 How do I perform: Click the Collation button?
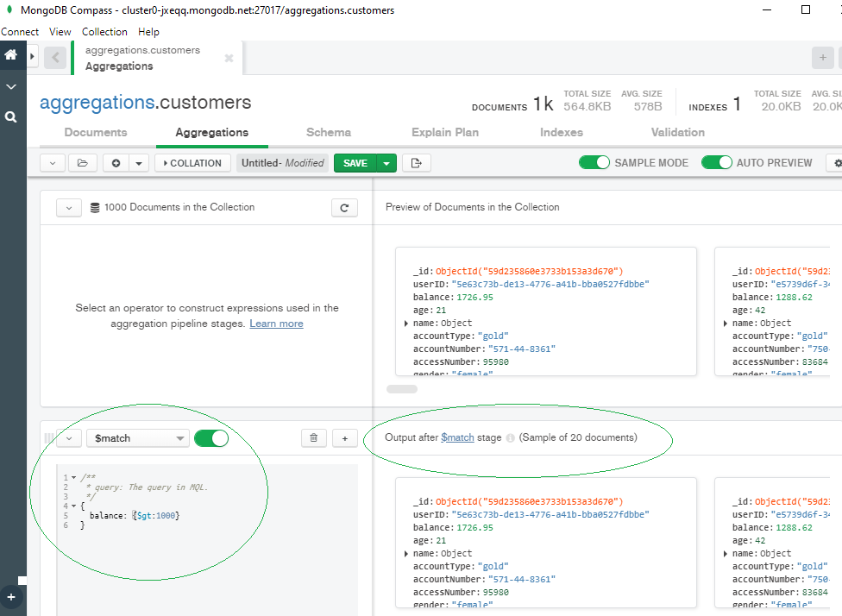click(x=191, y=163)
